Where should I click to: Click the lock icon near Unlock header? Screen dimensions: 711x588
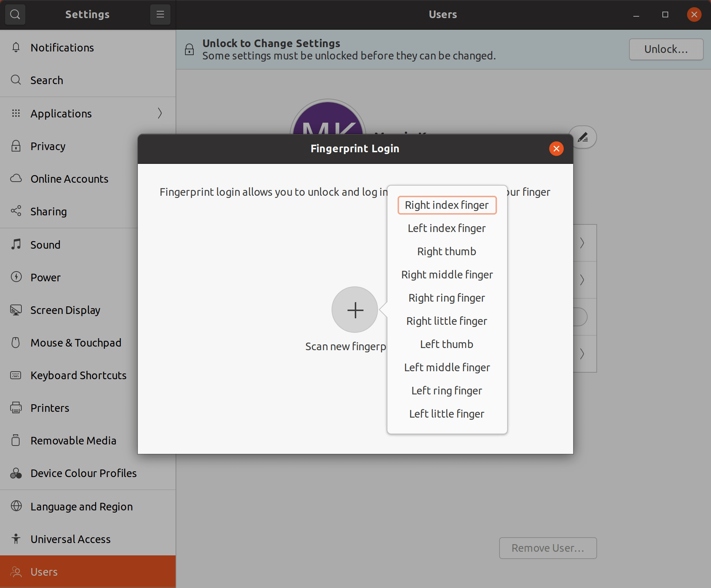[190, 50]
